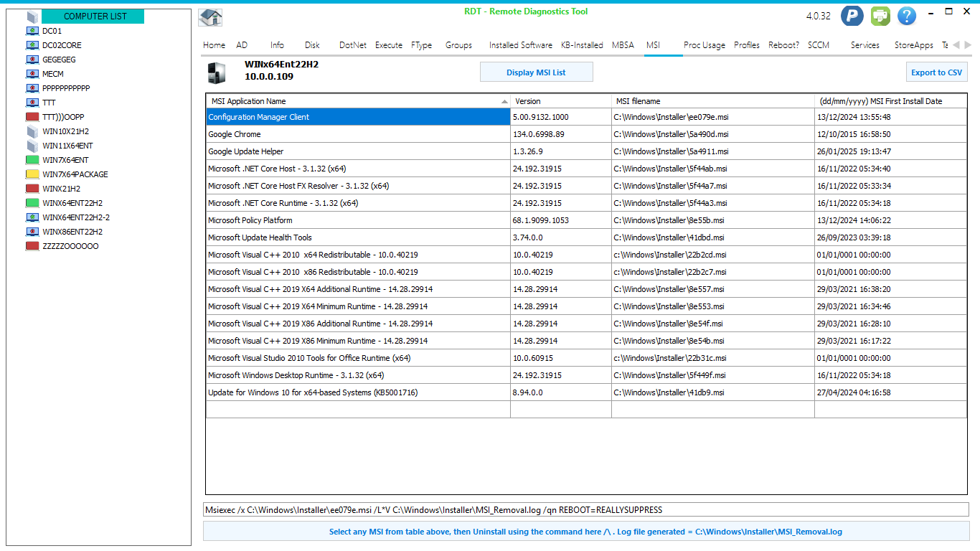This screenshot has height=551, width=980.
Task: Click the red icon beside WINX21H2
Action: coord(32,189)
